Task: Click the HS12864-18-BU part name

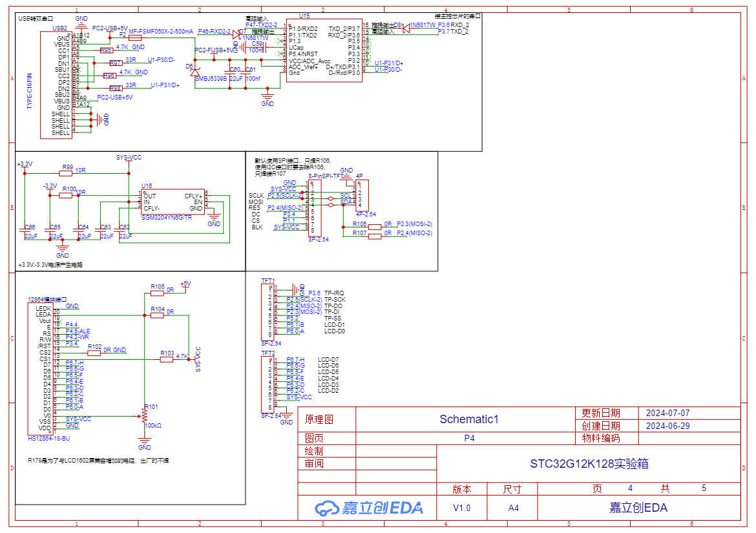Action: pyautogui.click(x=48, y=439)
